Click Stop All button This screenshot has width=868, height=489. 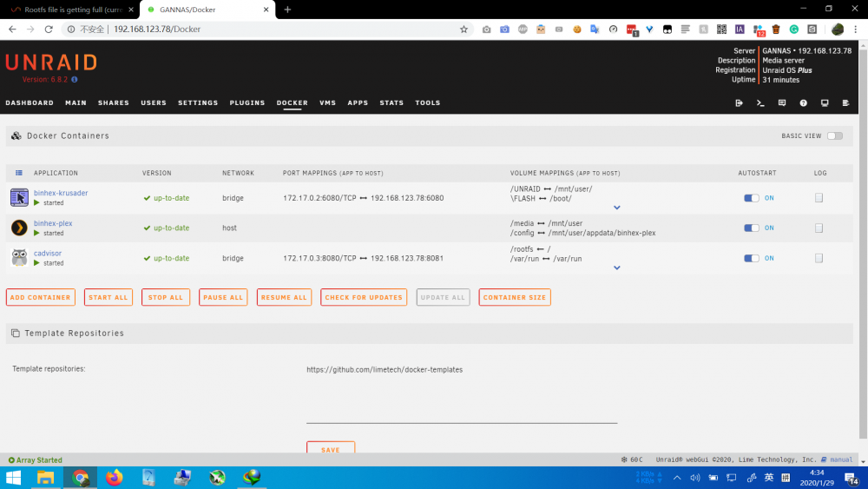pos(166,297)
